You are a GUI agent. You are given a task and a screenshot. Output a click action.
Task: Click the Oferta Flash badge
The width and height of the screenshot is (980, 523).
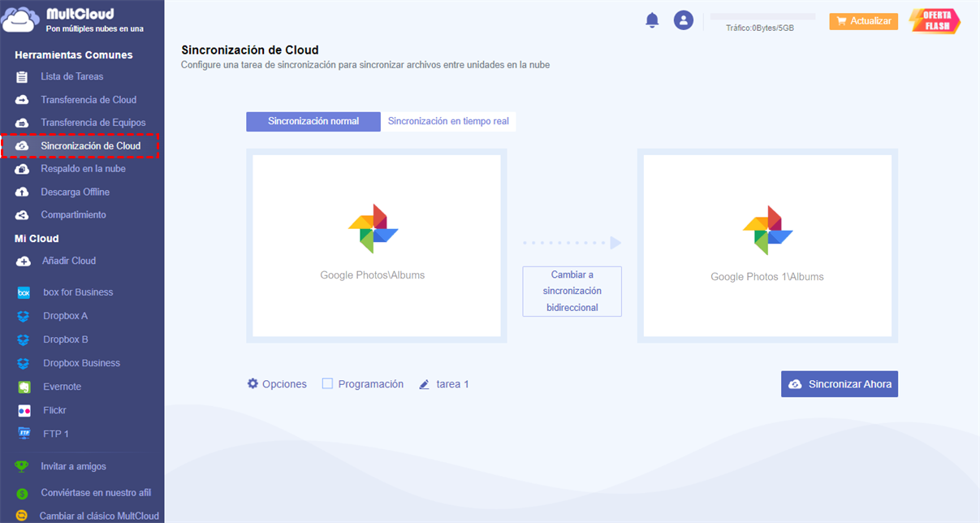[935, 21]
